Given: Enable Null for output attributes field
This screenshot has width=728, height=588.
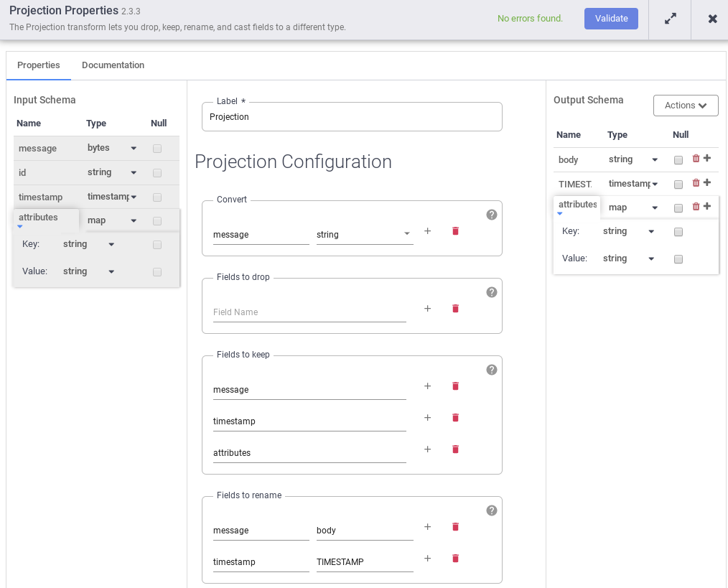Looking at the screenshot, I should (678, 208).
